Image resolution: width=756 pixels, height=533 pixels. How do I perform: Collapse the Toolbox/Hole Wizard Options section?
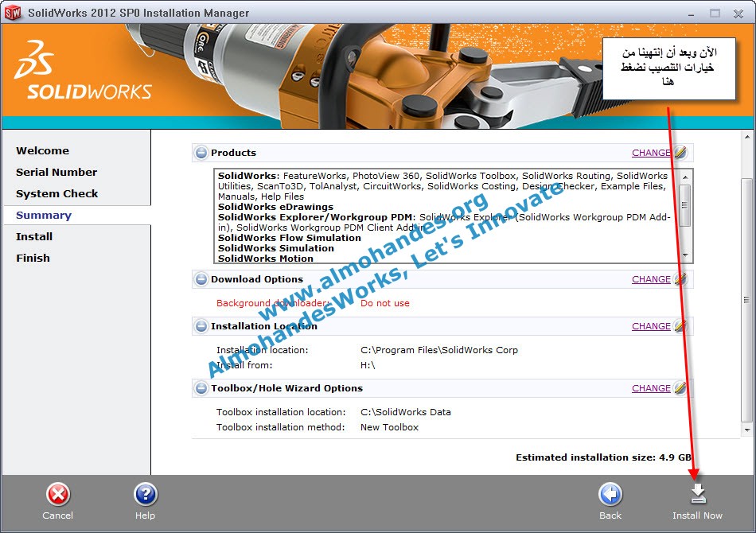tap(201, 388)
